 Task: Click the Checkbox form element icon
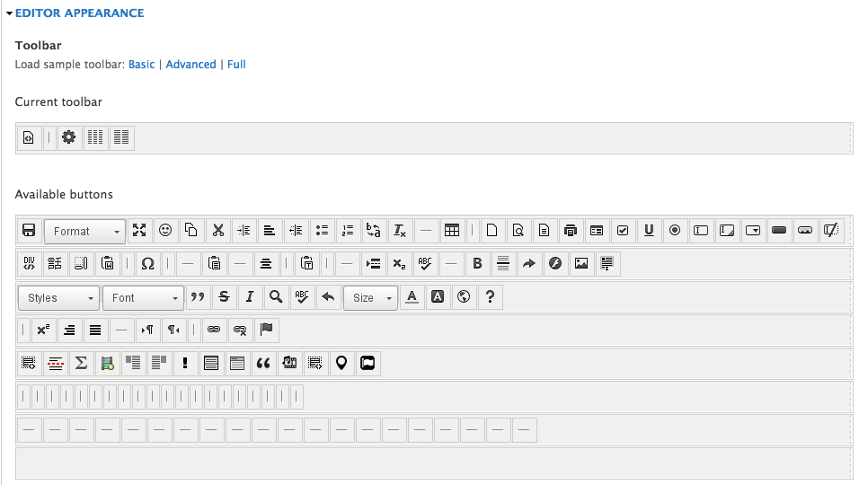coord(623,231)
